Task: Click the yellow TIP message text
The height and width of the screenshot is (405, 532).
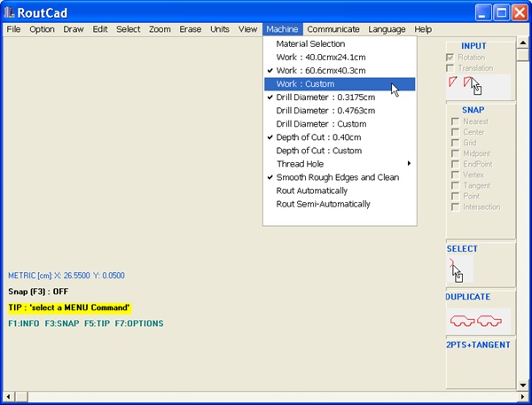Action: click(69, 308)
